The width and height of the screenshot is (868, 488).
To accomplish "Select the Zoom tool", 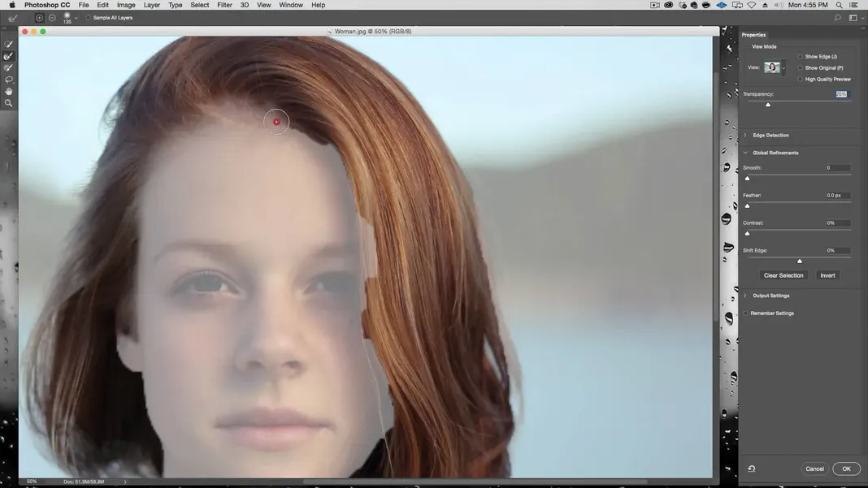I will (x=8, y=103).
